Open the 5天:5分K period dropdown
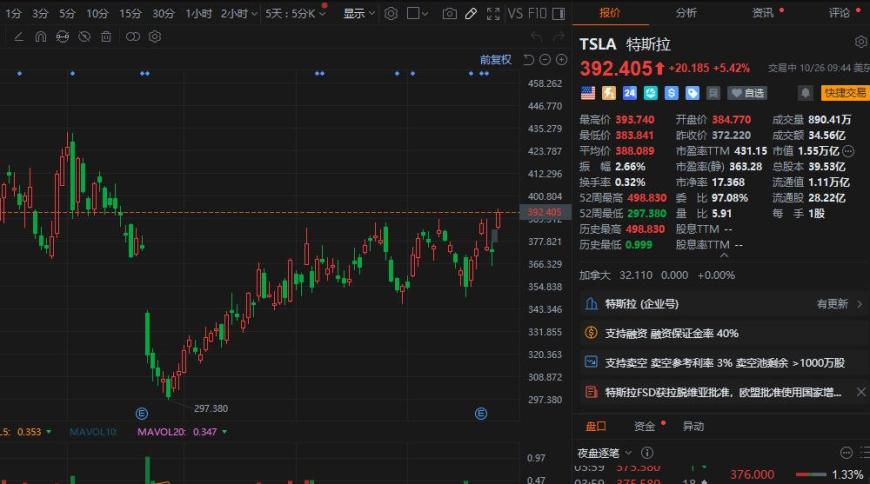The height and width of the screenshot is (484, 870). pyautogui.click(x=295, y=13)
